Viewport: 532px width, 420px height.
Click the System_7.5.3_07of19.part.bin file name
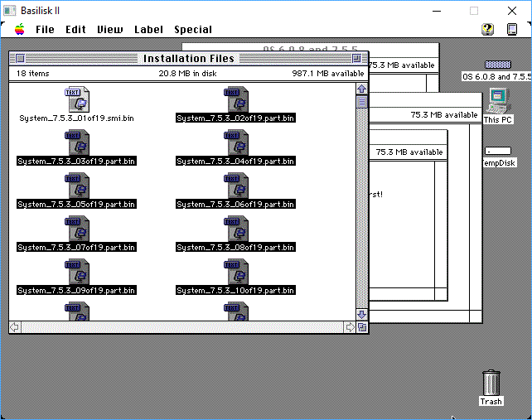pyautogui.click(x=77, y=248)
